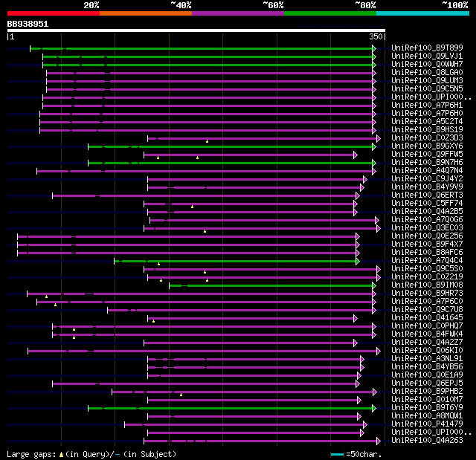Click the UniRef100_A5C2T4 label
The height and width of the screenshot is (460, 476).
(x=427, y=122)
